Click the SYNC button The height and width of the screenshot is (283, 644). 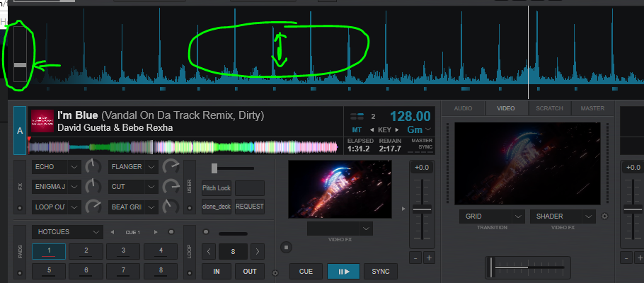click(x=381, y=272)
